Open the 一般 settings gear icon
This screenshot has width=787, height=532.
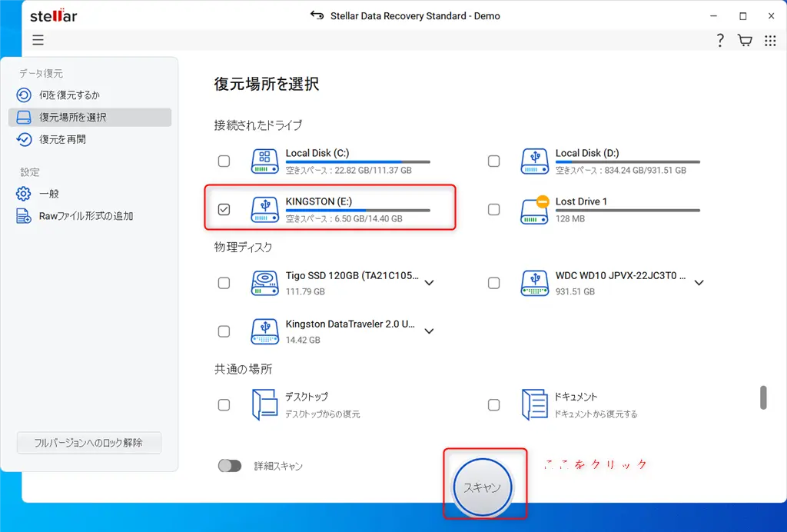click(x=23, y=194)
